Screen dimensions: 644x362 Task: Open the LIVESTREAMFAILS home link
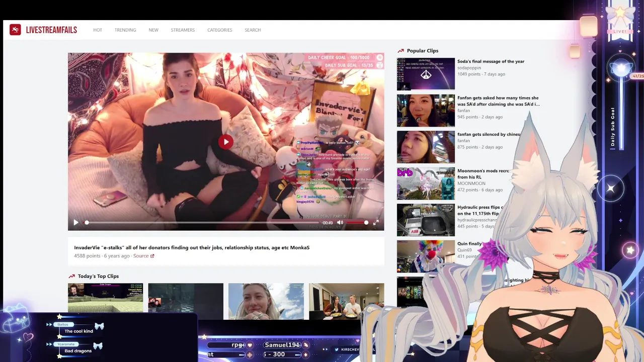(51, 30)
